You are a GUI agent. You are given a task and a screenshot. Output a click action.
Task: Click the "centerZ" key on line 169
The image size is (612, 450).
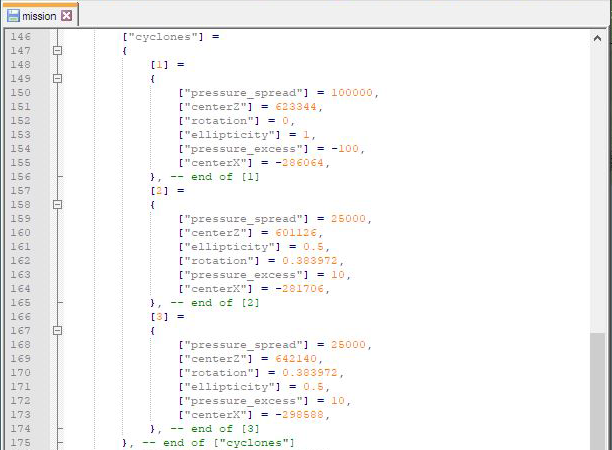(x=216, y=359)
